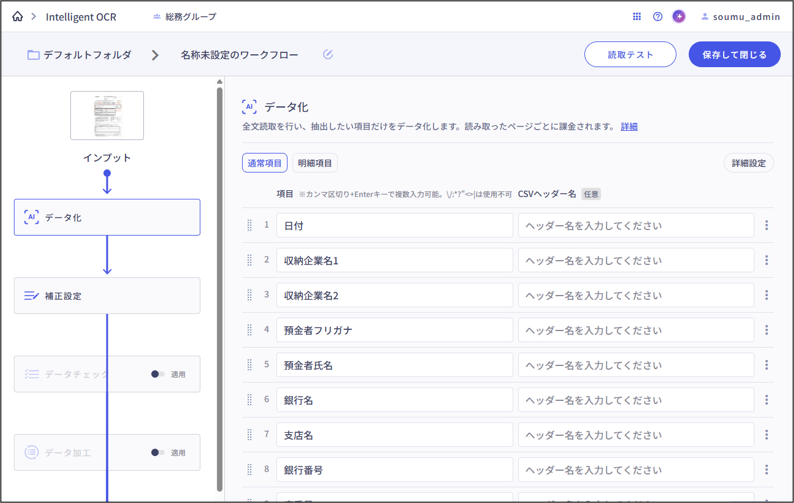Click the help question mark icon
Viewport: 794px width, 503px height.
657,17
